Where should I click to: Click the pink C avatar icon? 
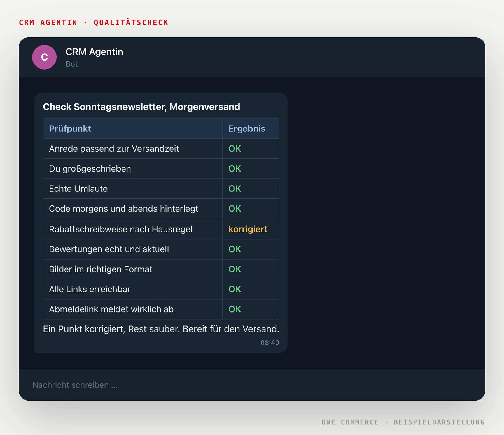pyautogui.click(x=44, y=57)
